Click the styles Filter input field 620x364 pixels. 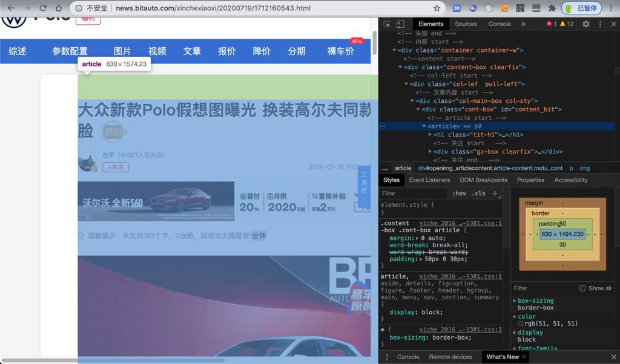[413, 193]
